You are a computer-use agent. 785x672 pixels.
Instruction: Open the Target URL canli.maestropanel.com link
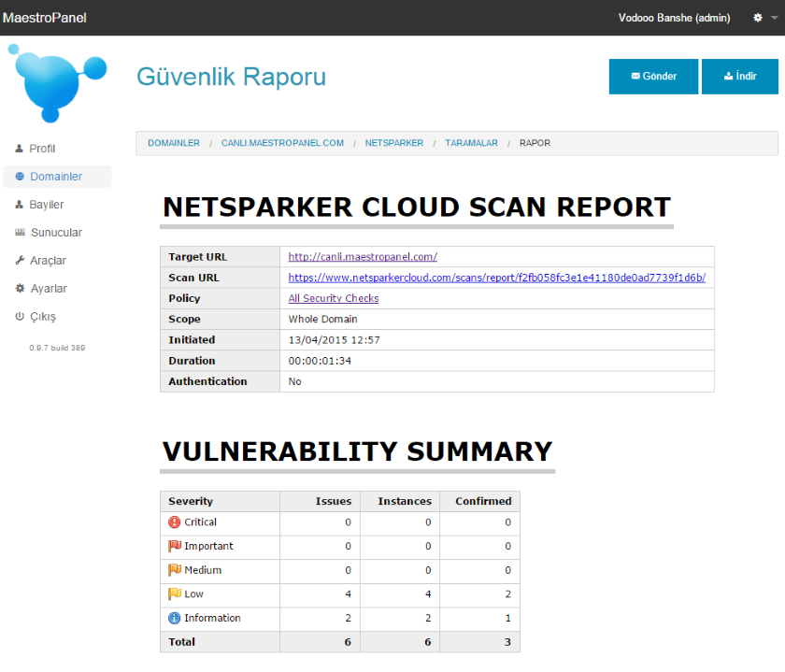[x=363, y=257]
